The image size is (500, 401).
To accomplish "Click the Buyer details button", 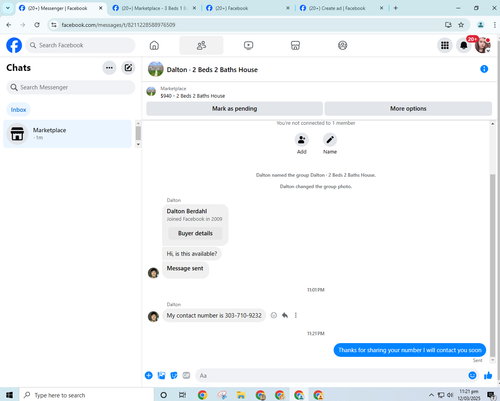I will click(195, 233).
